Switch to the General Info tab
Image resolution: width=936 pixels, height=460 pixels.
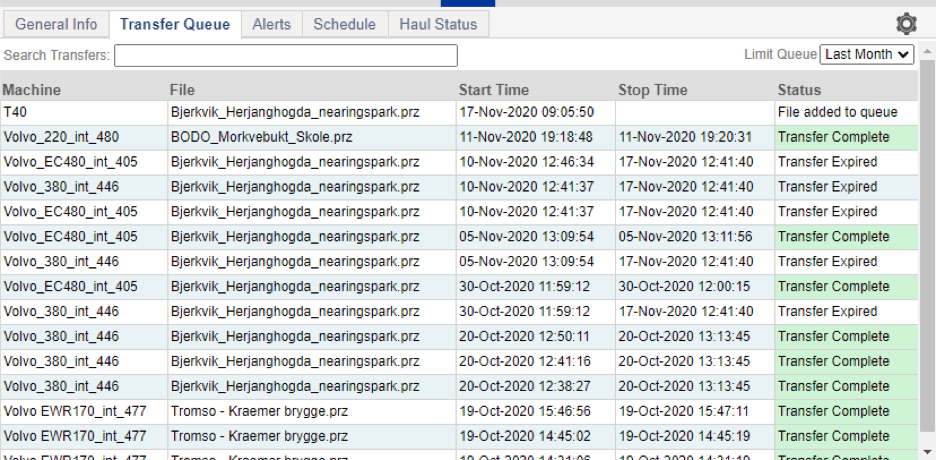point(56,24)
